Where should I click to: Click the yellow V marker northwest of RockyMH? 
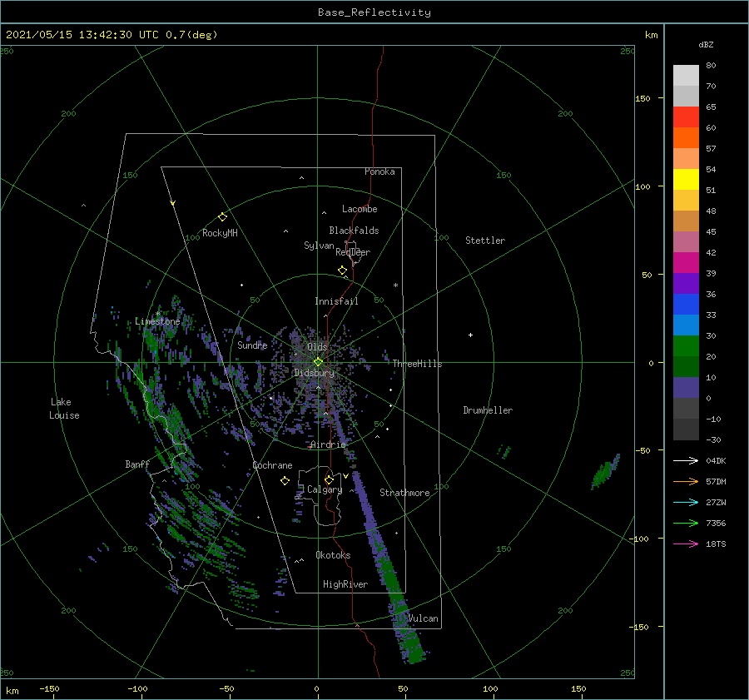(173, 203)
